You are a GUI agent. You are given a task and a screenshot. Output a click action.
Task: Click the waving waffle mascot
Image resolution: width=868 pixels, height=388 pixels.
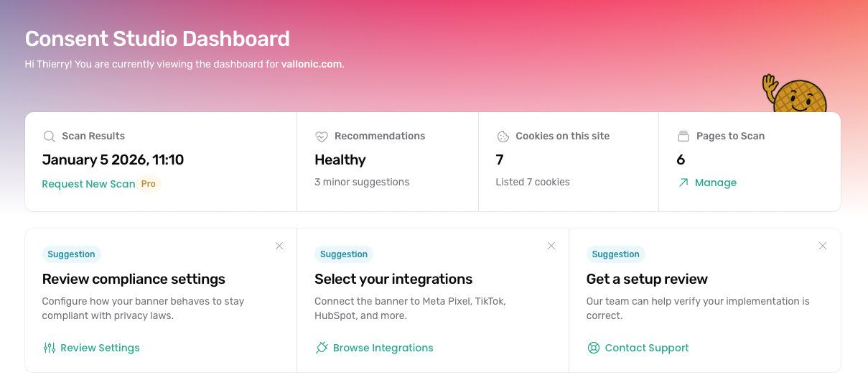[795, 92]
